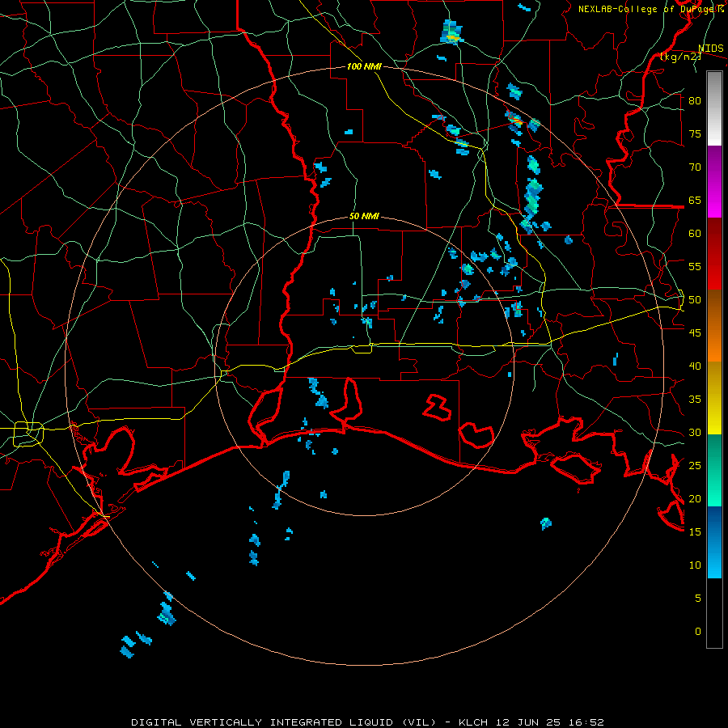The image size is (728, 728).
Task: Click the magenta segment of the color bar
Action: pos(714,182)
